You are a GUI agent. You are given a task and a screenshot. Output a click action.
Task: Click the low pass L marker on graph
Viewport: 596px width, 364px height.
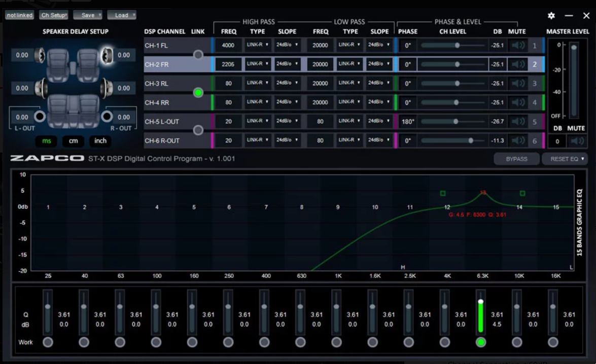[x=571, y=267]
